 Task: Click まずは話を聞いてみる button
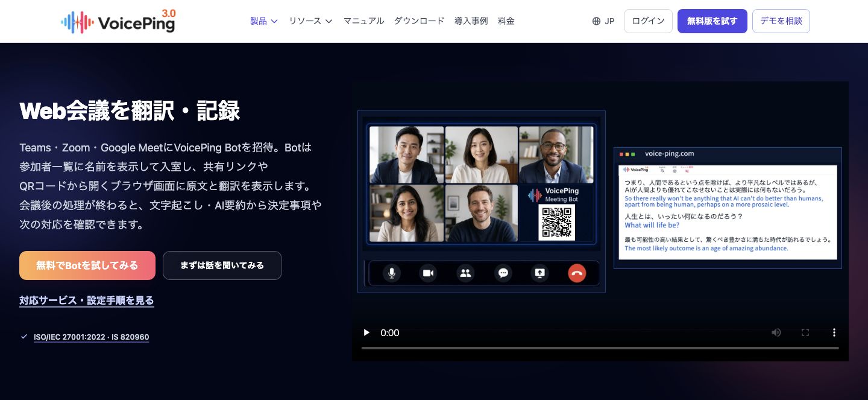coord(222,265)
